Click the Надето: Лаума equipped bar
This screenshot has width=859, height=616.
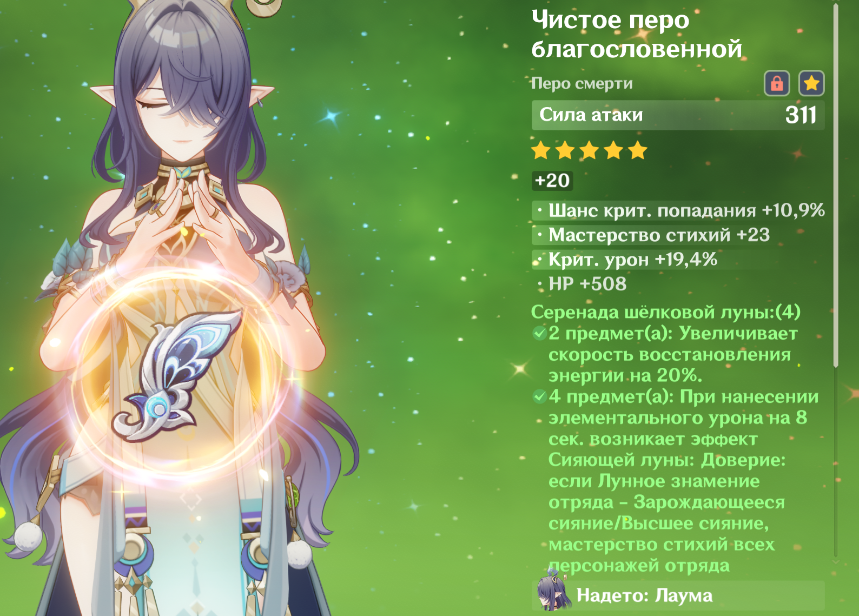pyautogui.click(x=678, y=595)
